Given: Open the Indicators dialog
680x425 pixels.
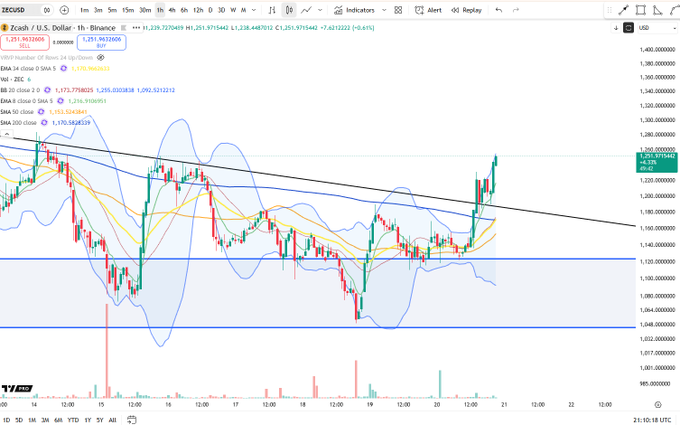Looking at the screenshot, I should tap(354, 10).
